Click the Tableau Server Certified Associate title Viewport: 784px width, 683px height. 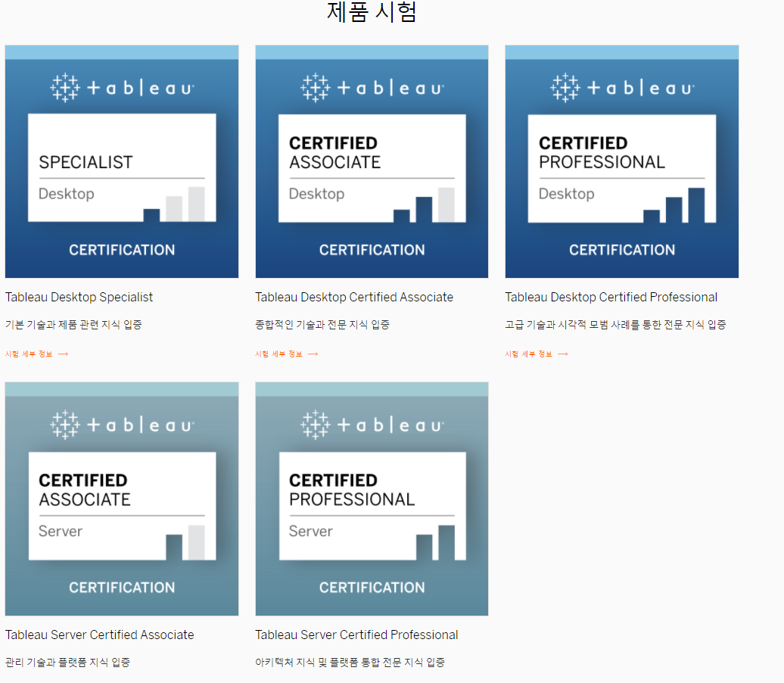coord(99,635)
